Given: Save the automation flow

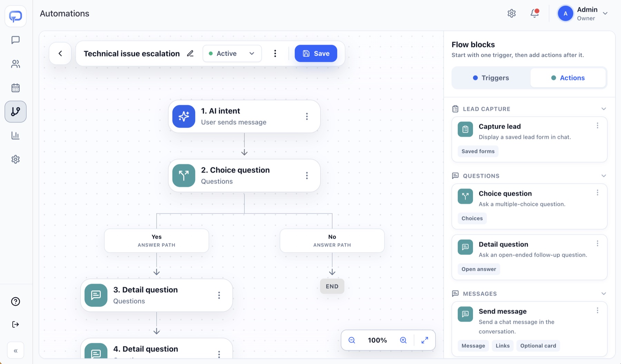Looking at the screenshot, I should pos(316,53).
